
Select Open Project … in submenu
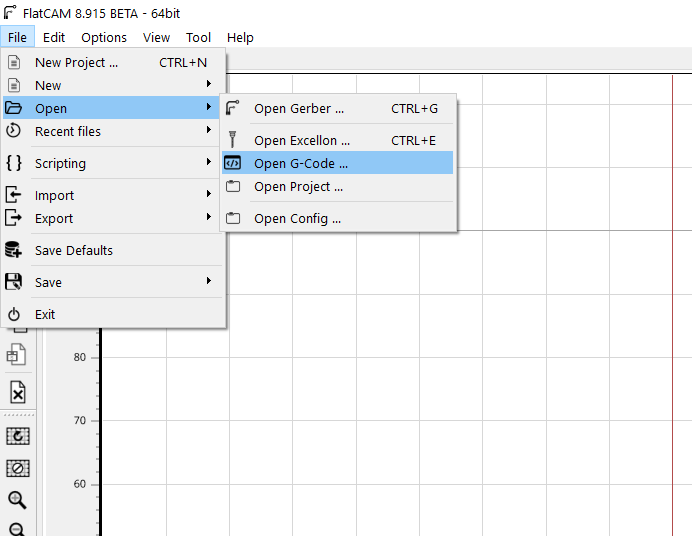point(338,187)
